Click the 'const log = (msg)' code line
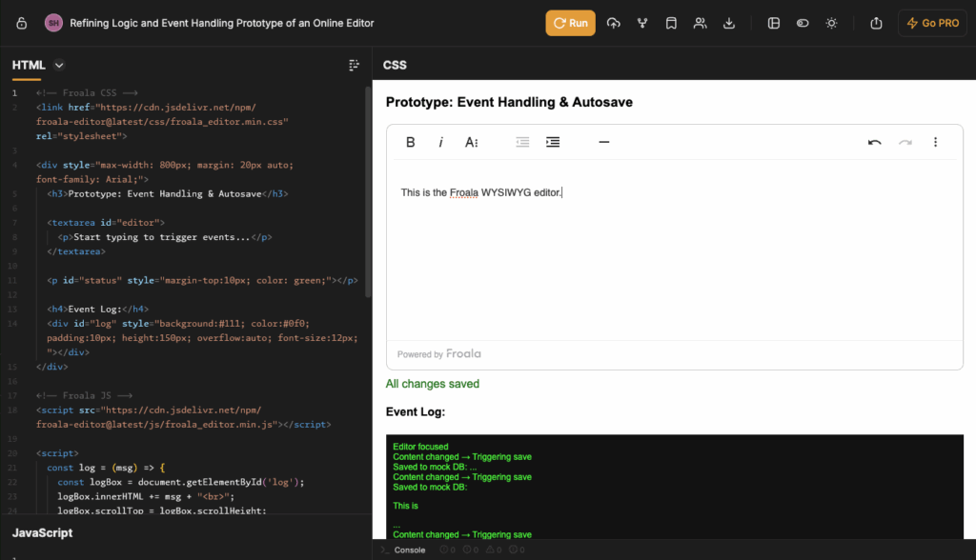The image size is (976, 560). 106,468
